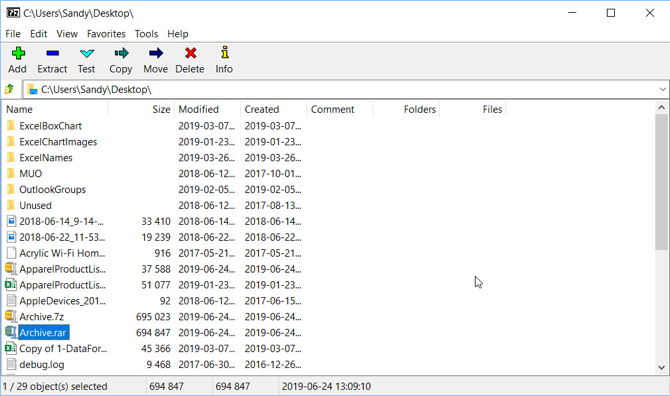Sort by the Size column header
The image size is (670, 396).
tap(141, 109)
